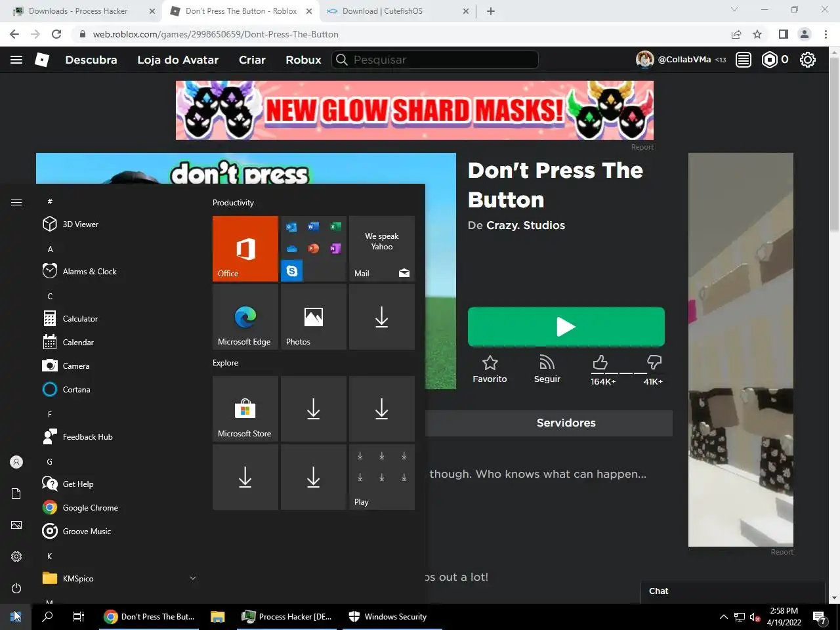
Task: Open Pictures from the Start sidebar
Action: pos(16,525)
